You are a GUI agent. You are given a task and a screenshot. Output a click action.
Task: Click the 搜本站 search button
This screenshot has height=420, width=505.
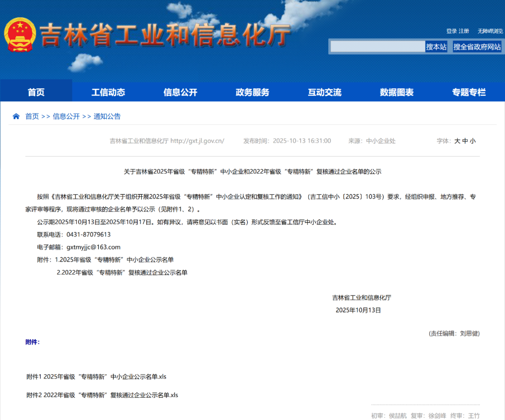coord(436,47)
